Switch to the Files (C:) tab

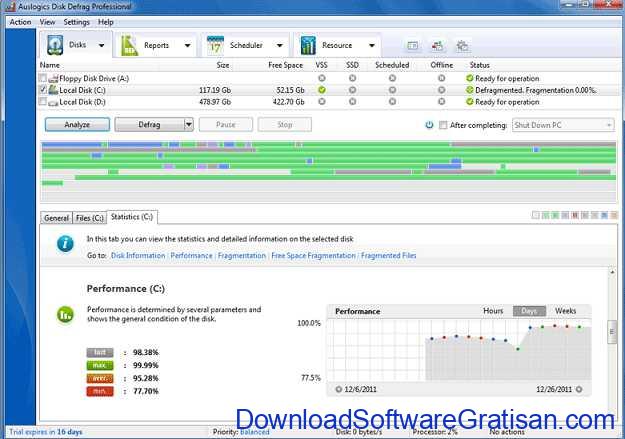90,218
